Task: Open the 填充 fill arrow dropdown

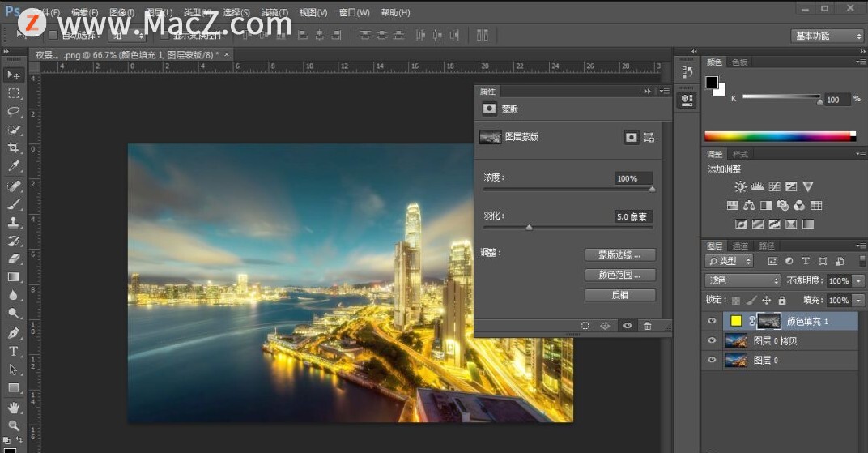Action: coord(858,300)
